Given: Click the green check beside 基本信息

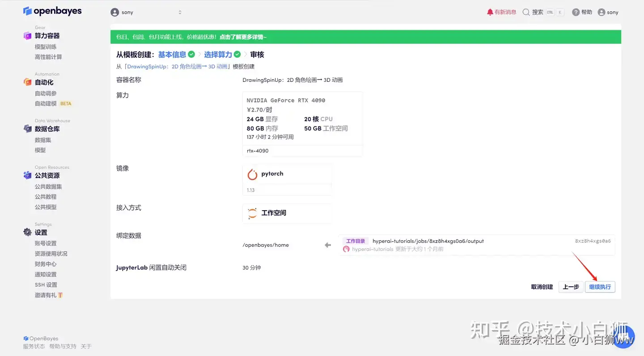Looking at the screenshot, I should (x=191, y=54).
